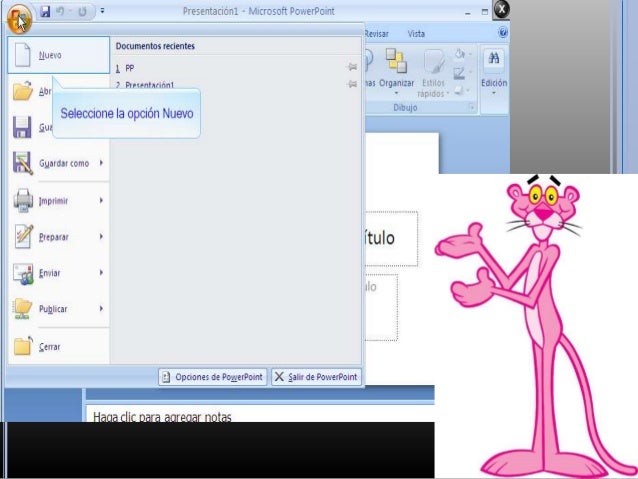
Task: Expand the Preparar submenu arrow
Action: tap(101, 236)
